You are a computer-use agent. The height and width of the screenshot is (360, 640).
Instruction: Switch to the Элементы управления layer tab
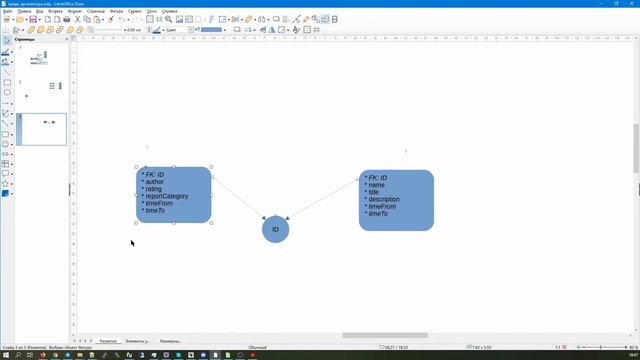pyautogui.click(x=137, y=341)
